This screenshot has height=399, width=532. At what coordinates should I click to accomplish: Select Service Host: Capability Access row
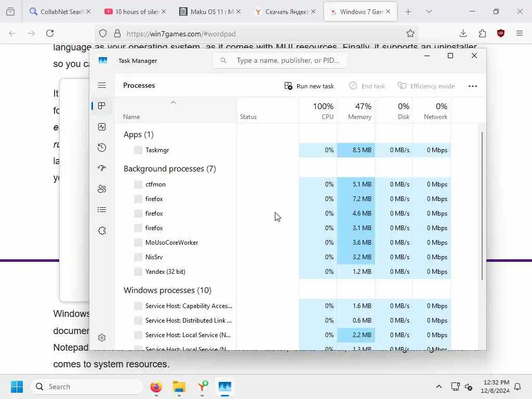pos(283,306)
